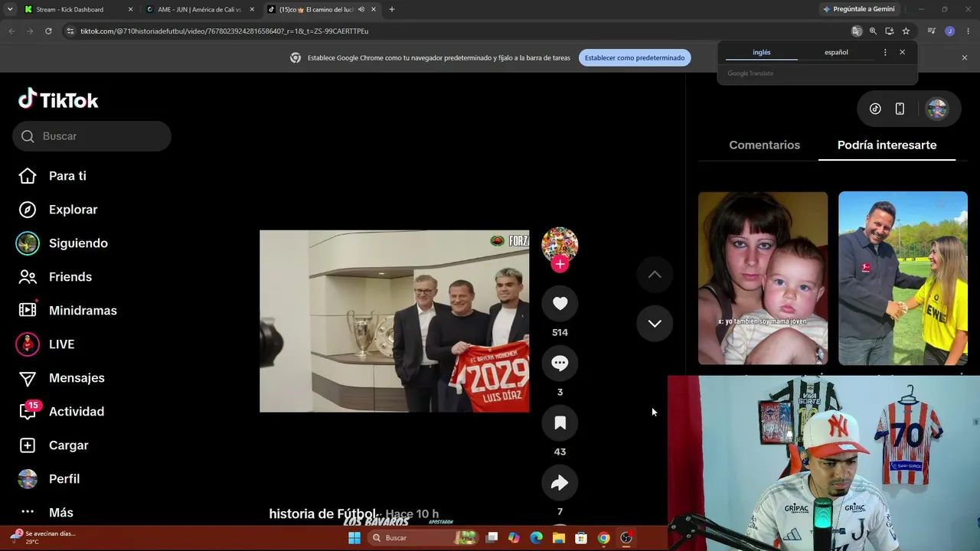
Task: Open the Windows Start menu
Action: click(x=354, y=538)
